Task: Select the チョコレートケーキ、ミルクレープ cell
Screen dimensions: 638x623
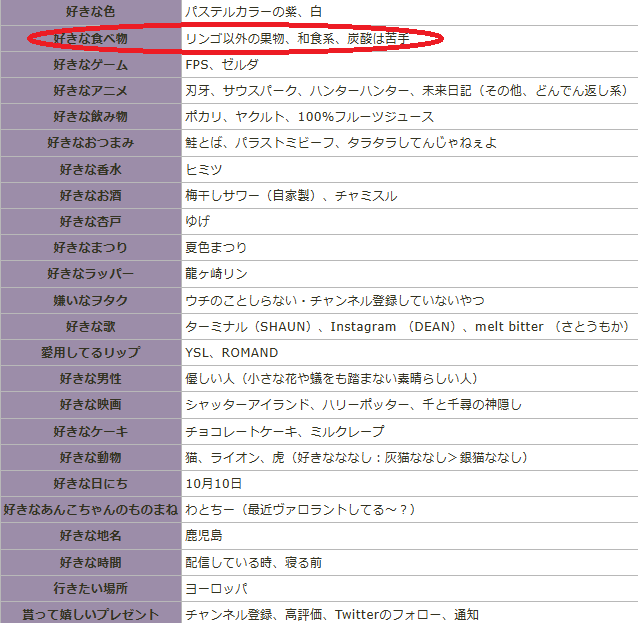Action: click(284, 431)
